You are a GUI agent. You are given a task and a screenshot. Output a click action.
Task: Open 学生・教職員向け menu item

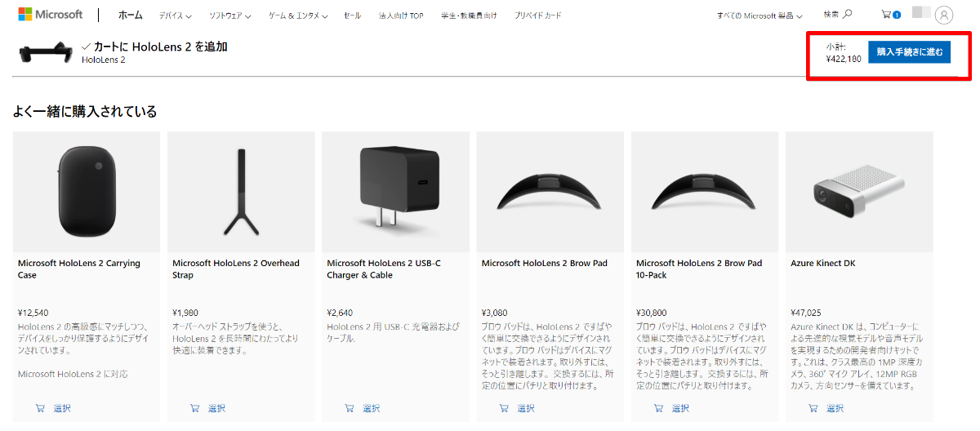point(469,16)
